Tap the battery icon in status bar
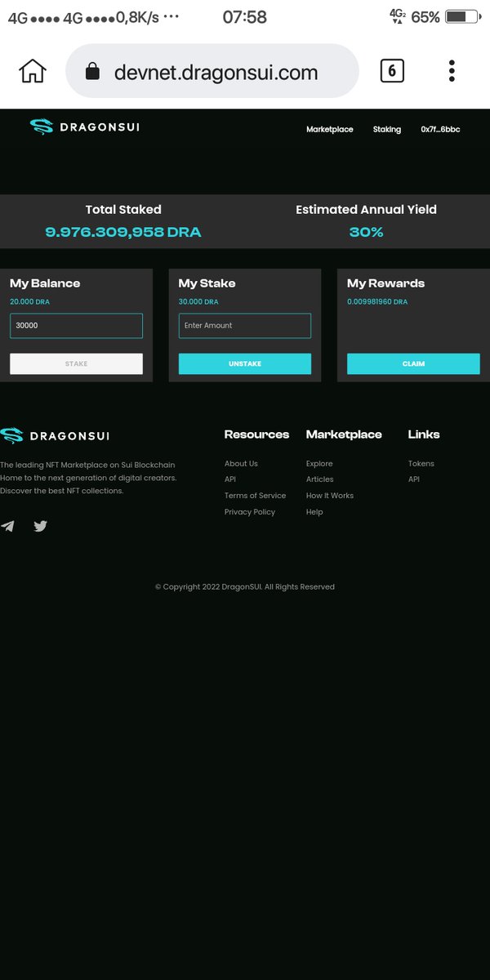The image size is (490, 980). tap(463, 16)
